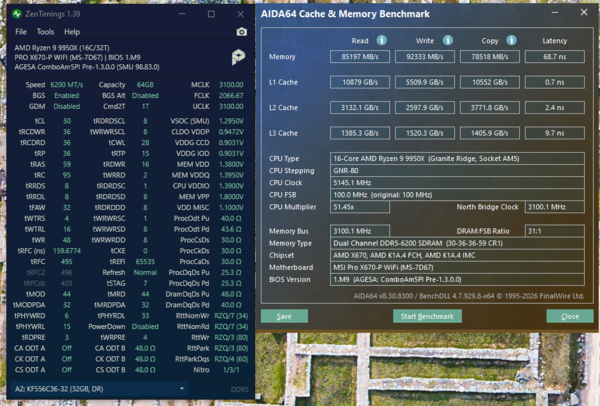
Task: Minimize the AIDA64 benchmark window
Action: pyautogui.click(x=554, y=13)
